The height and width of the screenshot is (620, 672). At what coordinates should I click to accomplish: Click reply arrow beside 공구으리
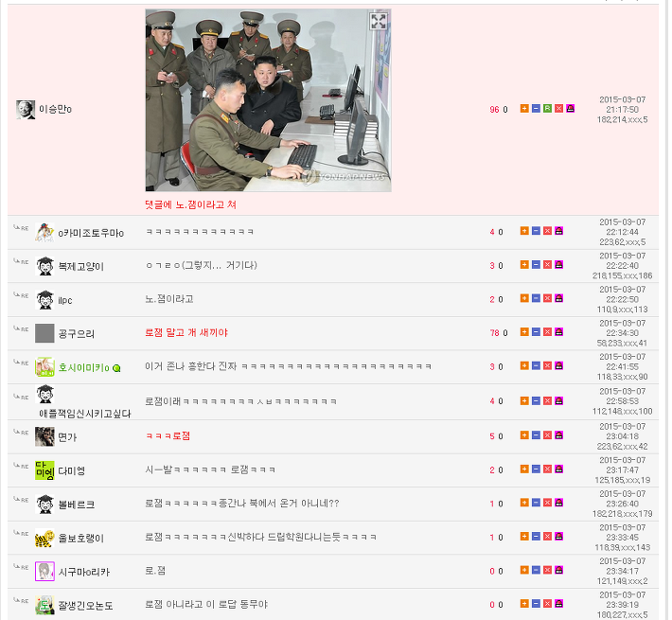click(x=21, y=328)
